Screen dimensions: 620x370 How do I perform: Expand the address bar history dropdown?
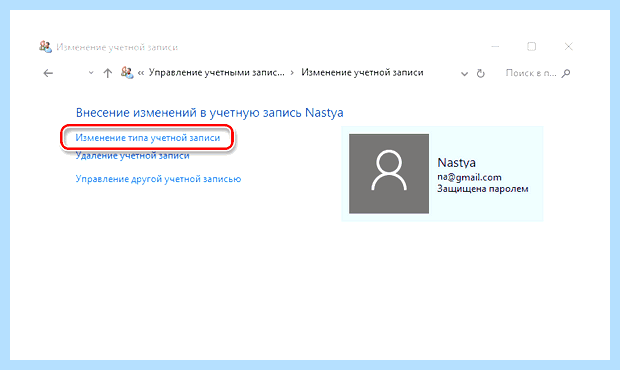coord(464,74)
